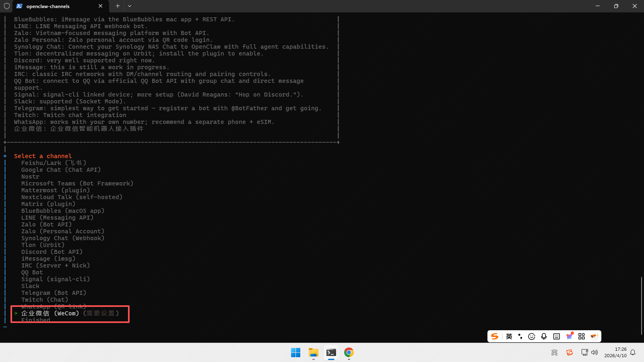
Task: Click the mascot icon at the IME bar end
Action: 594,336
